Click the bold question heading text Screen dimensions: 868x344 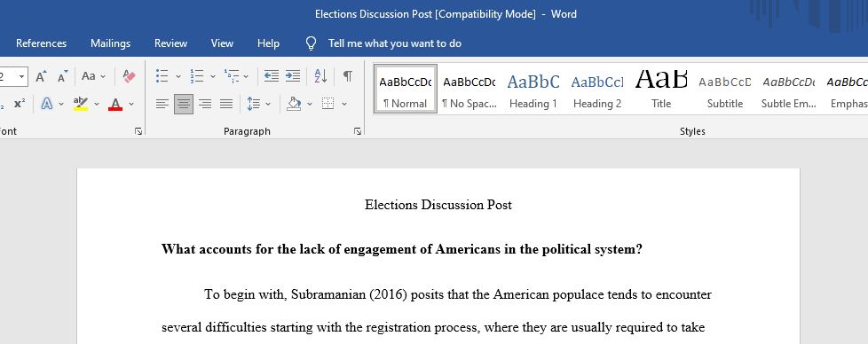pyautogui.click(x=402, y=249)
